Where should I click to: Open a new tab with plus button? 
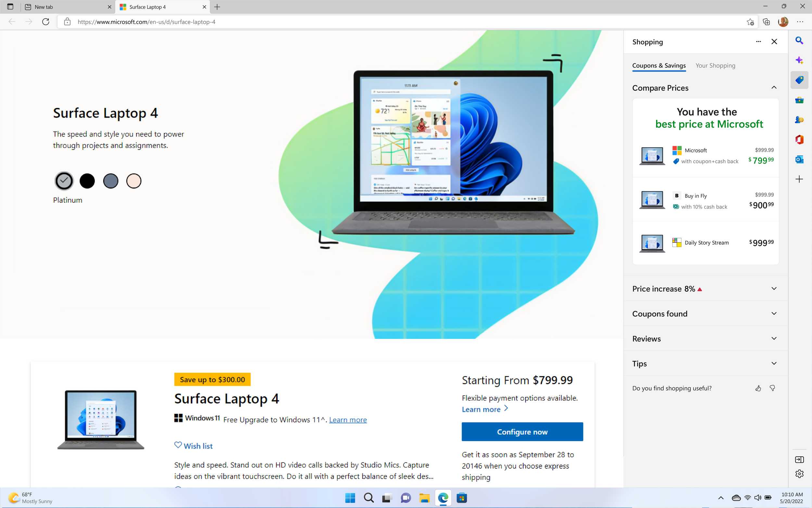pyautogui.click(x=217, y=7)
